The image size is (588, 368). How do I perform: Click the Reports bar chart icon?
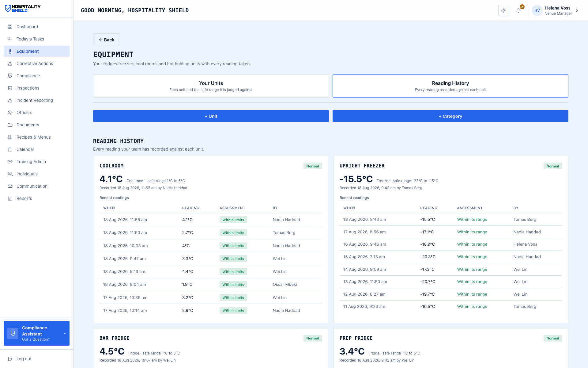click(10, 198)
